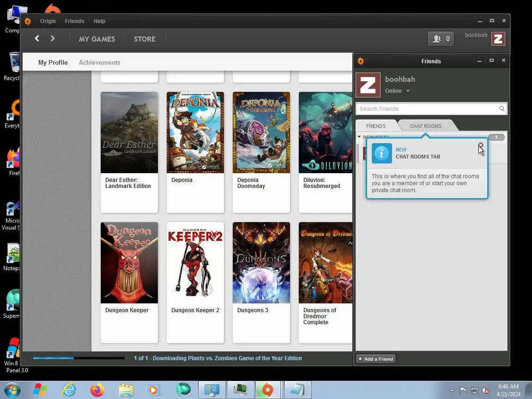The height and width of the screenshot is (399, 532).
Task: Open the Friends menu
Action: (x=75, y=21)
